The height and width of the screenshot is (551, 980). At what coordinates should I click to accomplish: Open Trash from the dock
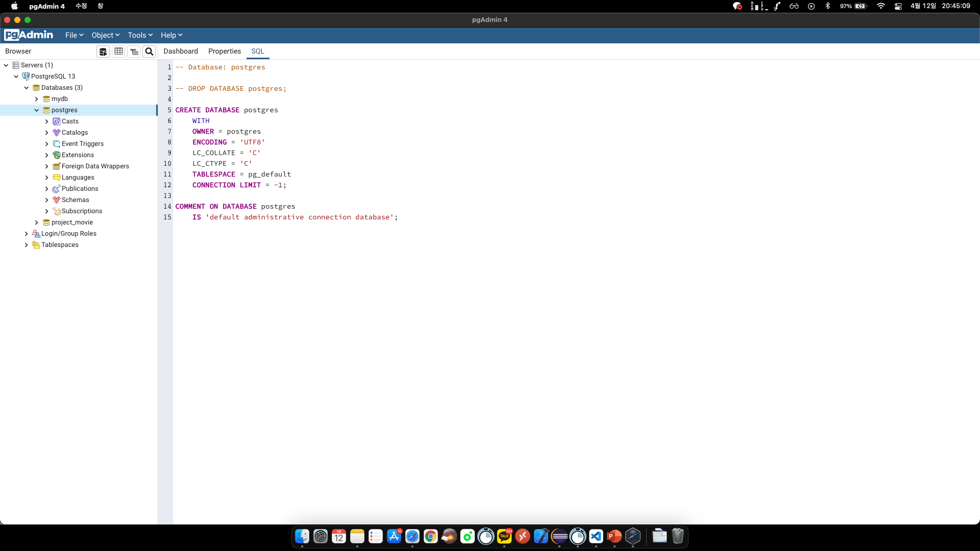(678, 536)
